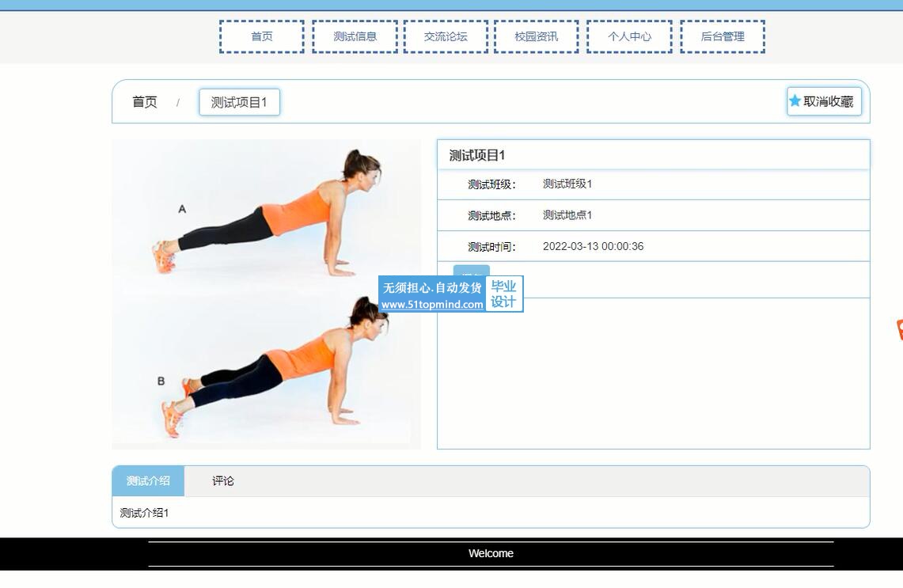Go to 测试信息 in the navigation bar
Screen dimensions: 903x588
(x=355, y=36)
